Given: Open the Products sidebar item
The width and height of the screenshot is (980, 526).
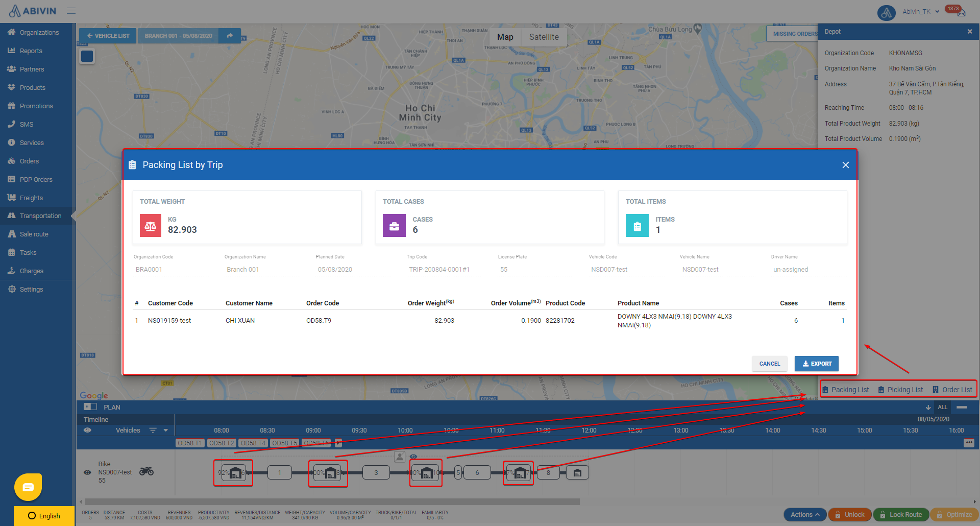Looking at the screenshot, I should 32,87.
